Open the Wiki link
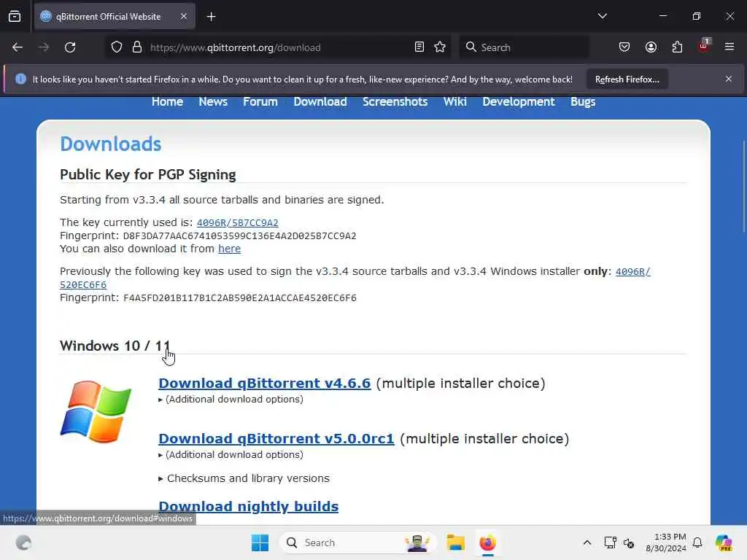This screenshot has height=560, width=747. (455, 102)
